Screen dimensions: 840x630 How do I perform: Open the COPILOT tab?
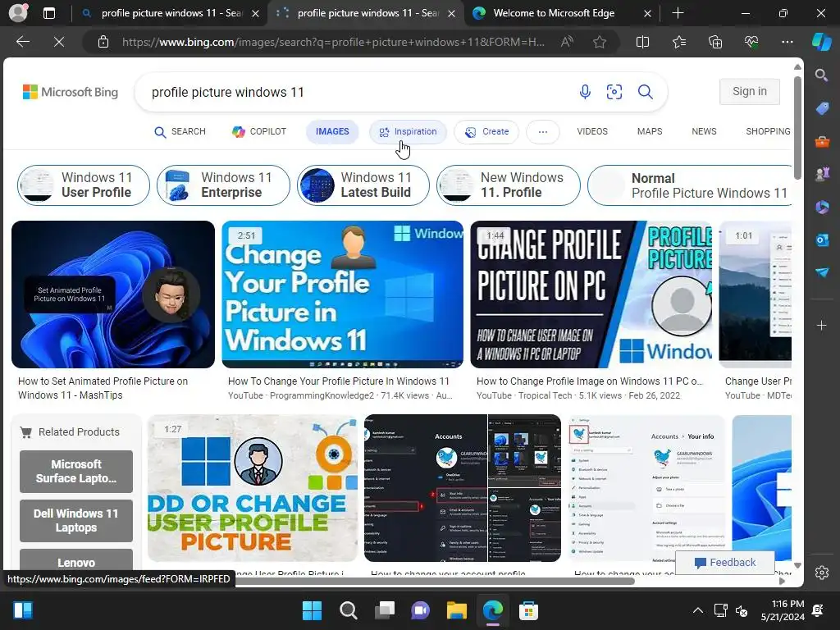(259, 132)
